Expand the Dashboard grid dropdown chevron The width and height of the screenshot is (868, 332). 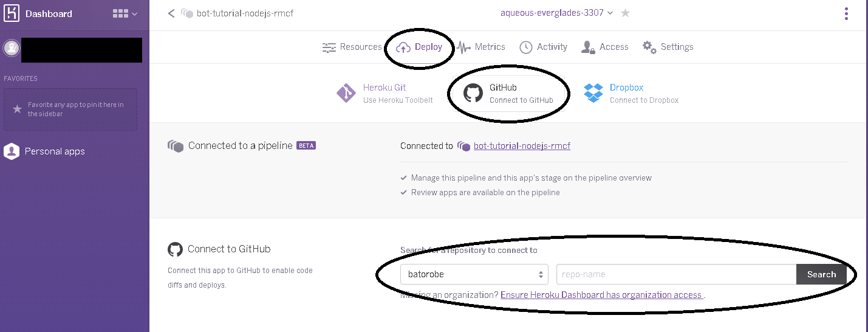coord(135,14)
